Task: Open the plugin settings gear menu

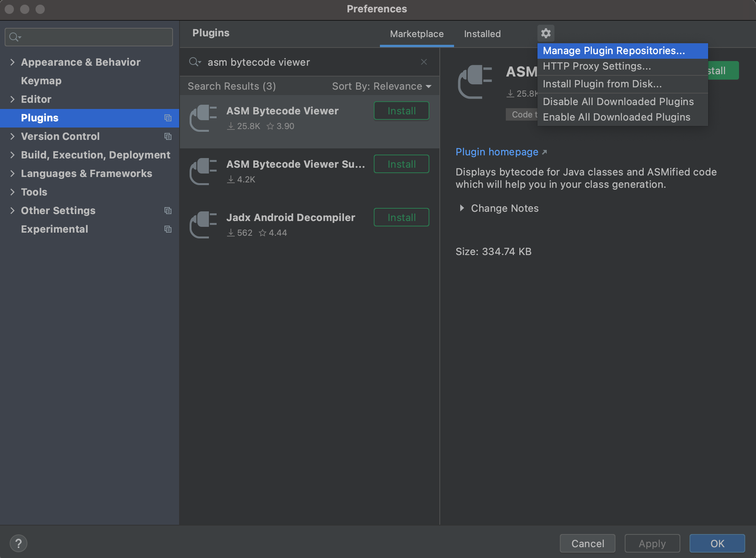Action: coord(546,33)
